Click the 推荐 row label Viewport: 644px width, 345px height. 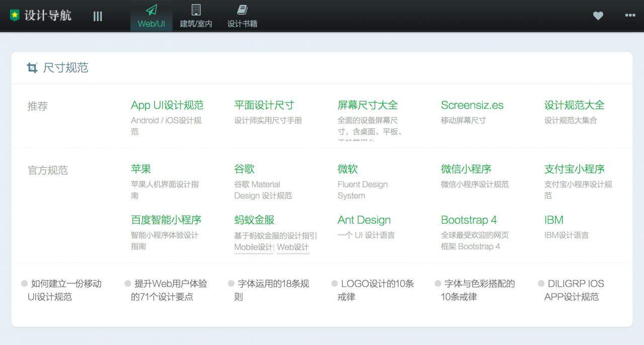click(x=38, y=106)
